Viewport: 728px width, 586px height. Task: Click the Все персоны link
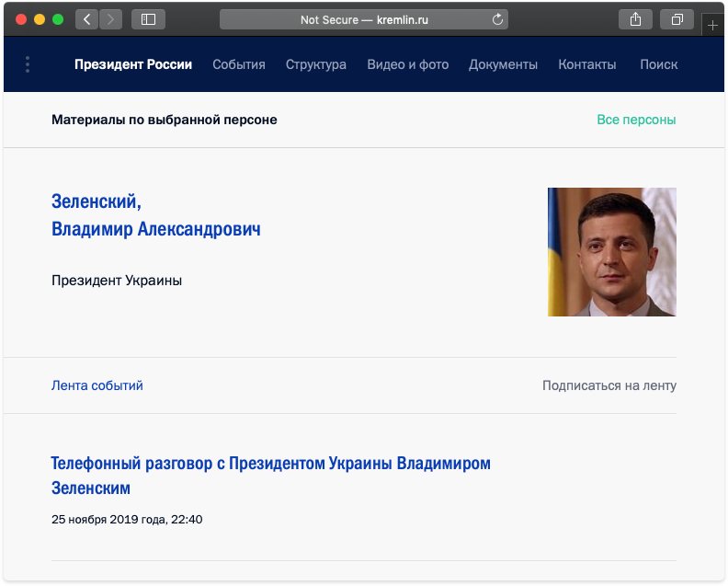coord(636,120)
